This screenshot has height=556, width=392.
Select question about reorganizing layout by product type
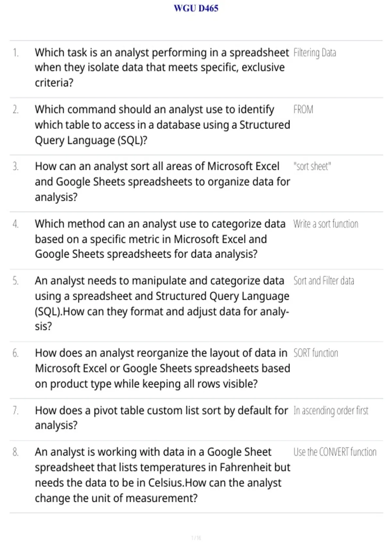point(162,368)
